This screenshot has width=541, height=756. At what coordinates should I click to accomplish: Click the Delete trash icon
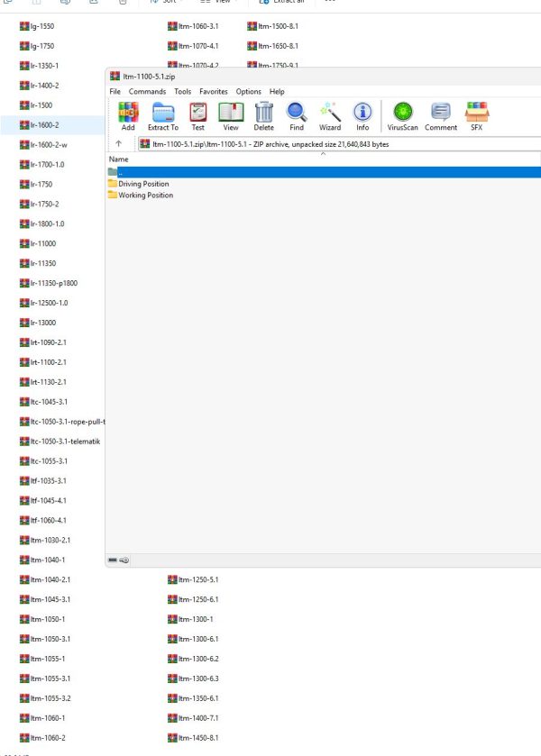coord(263,116)
